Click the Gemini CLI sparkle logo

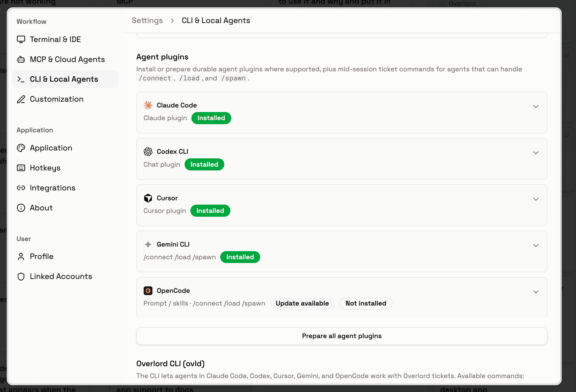(148, 244)
